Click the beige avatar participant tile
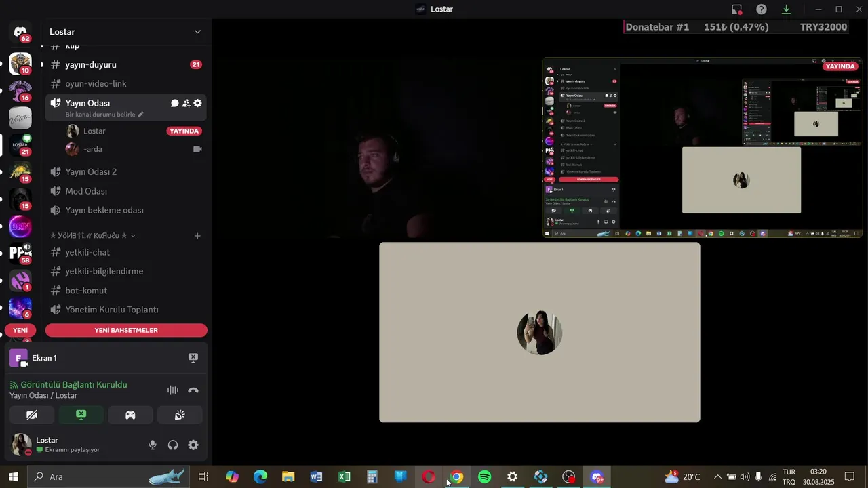 (539, 332)
